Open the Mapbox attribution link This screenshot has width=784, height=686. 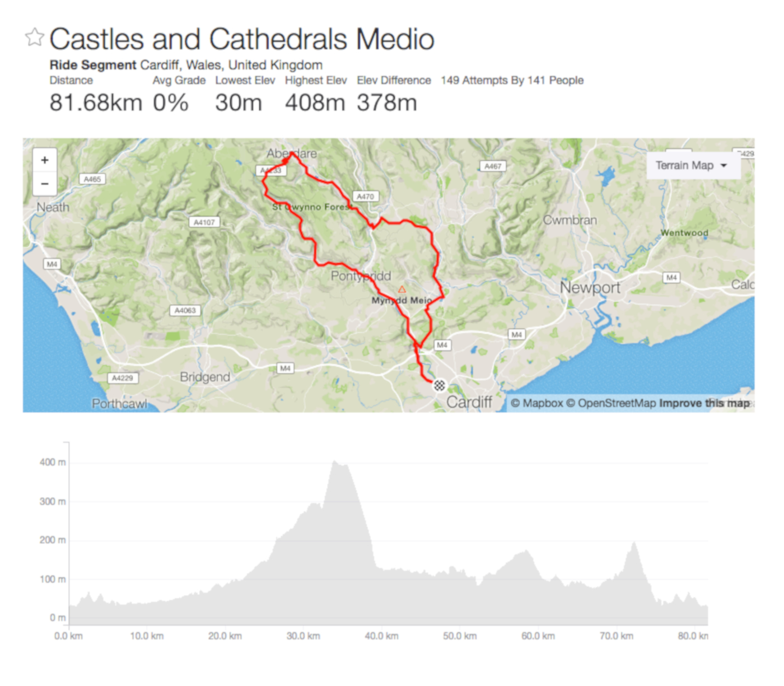coord(536,403)
